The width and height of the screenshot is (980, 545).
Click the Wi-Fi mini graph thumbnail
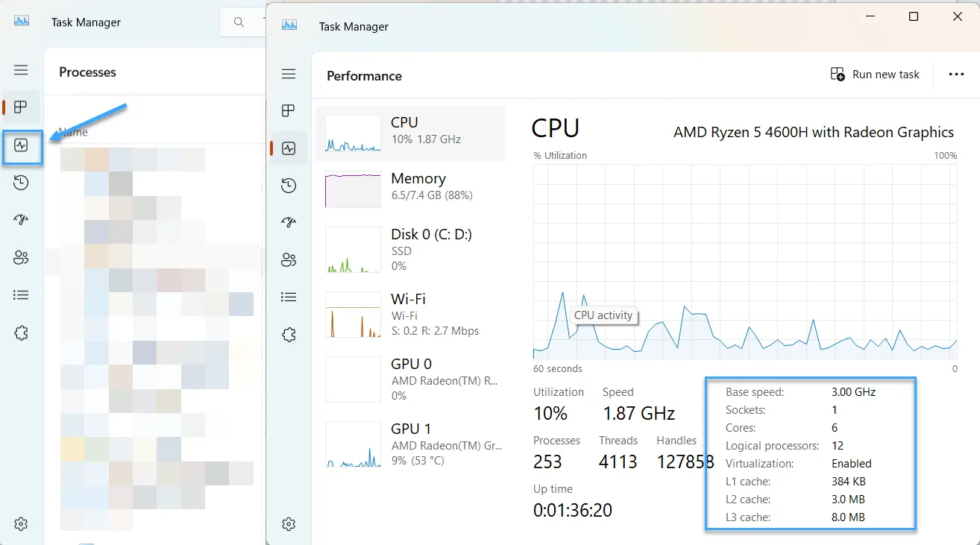(353, 315)
